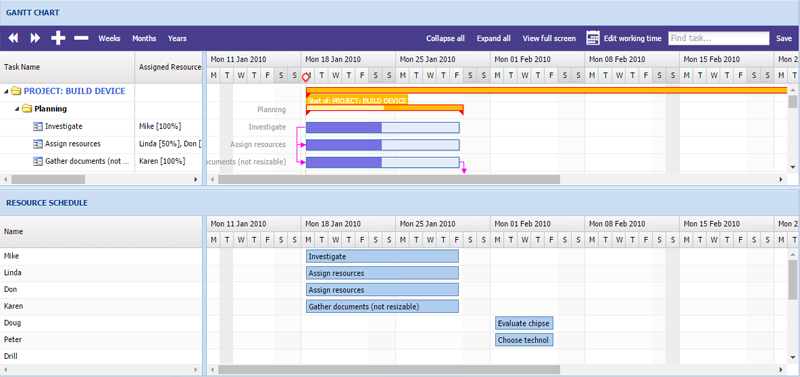
Task: Zoom out with the minus icon
Action: pos(81,38)
